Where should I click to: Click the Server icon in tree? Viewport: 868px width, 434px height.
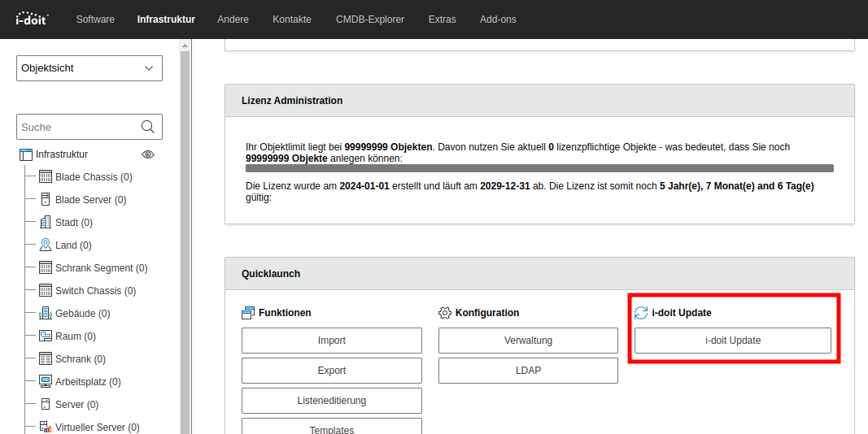(46, 404)
